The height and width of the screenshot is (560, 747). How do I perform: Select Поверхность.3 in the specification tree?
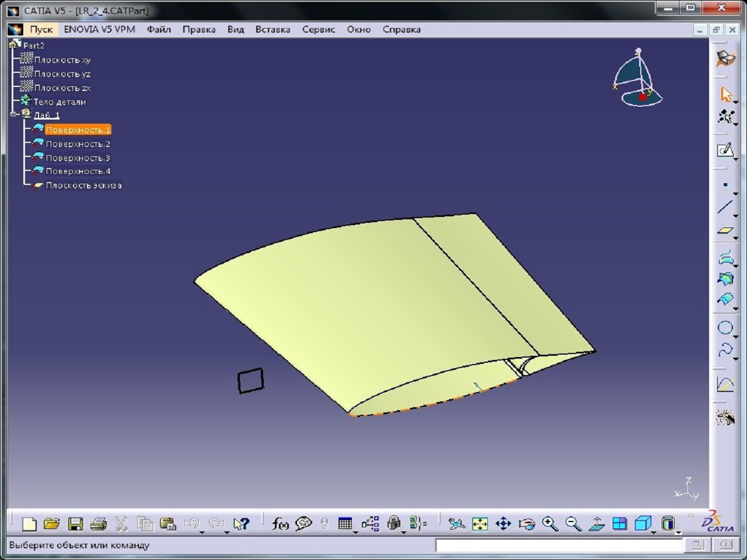[x=78, y=157]
